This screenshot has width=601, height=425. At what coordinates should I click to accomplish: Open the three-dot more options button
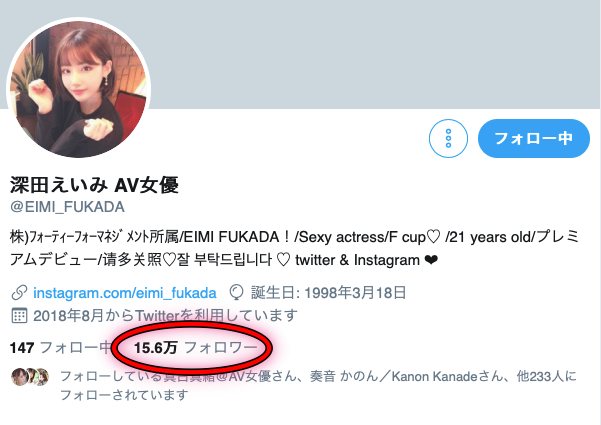tap(448, 138)
